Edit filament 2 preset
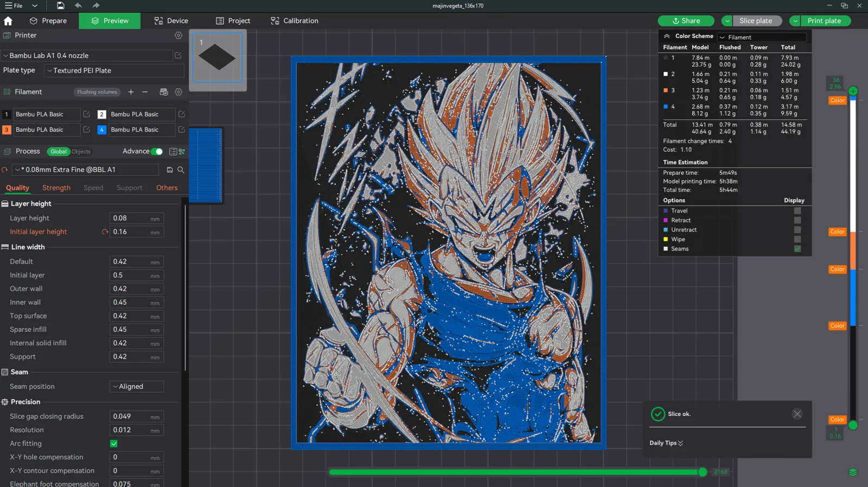The height and width of the screenshot is (487, 868). pos(182,114)
